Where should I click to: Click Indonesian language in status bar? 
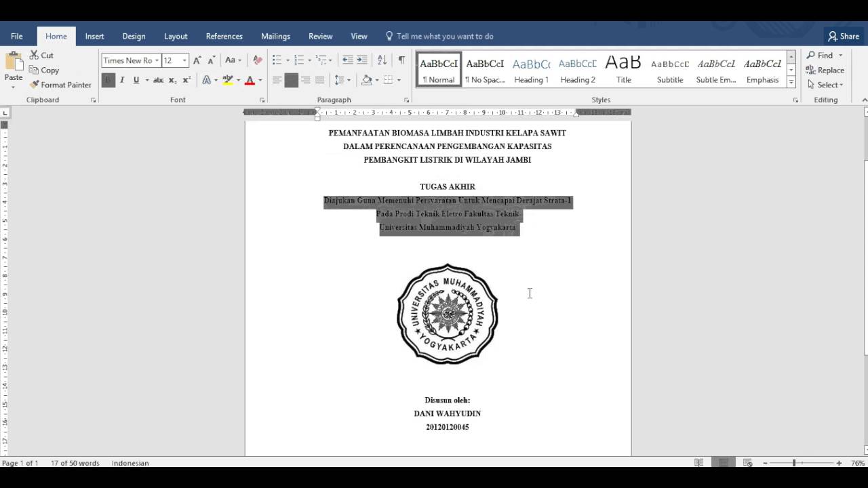[130, 463]
